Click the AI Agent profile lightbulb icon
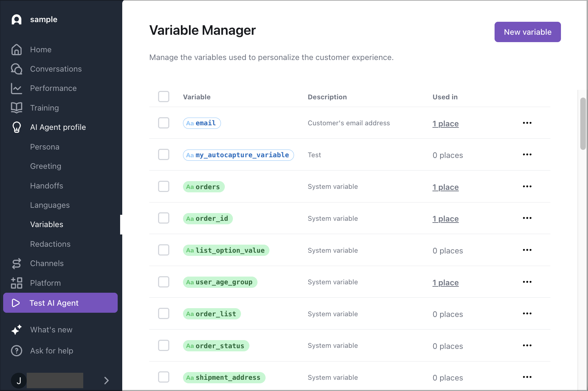 17,127
